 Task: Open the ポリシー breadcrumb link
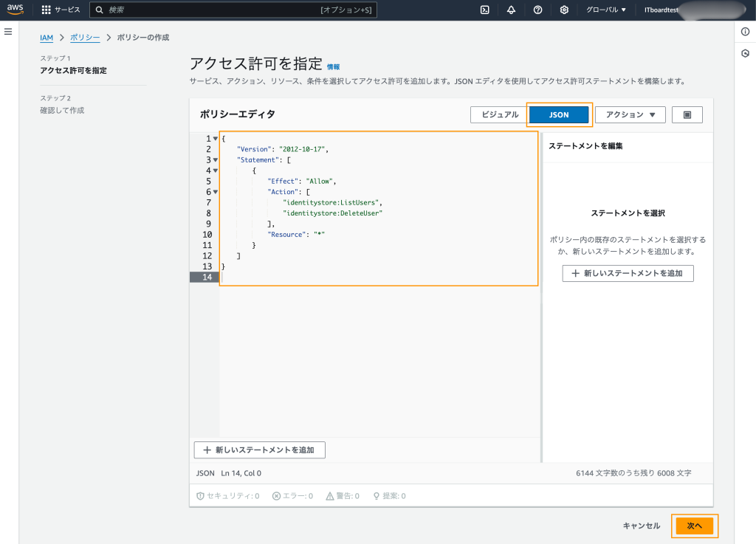[85, 38]
